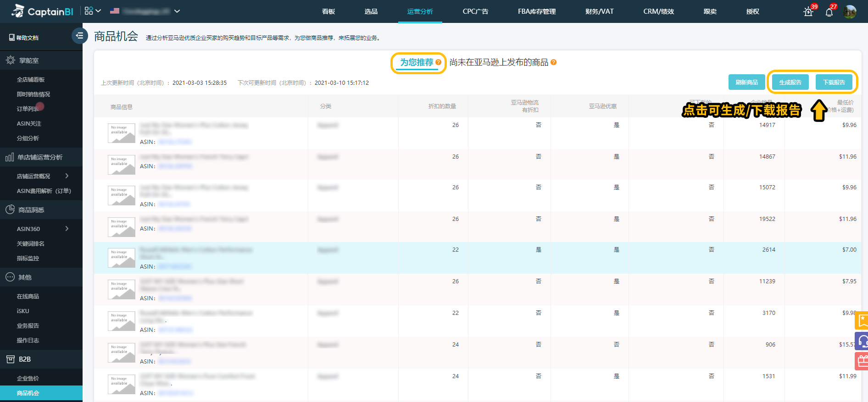Open the FBA库存管理 menu
868x402 pixels.
click(x=537, y=11)
